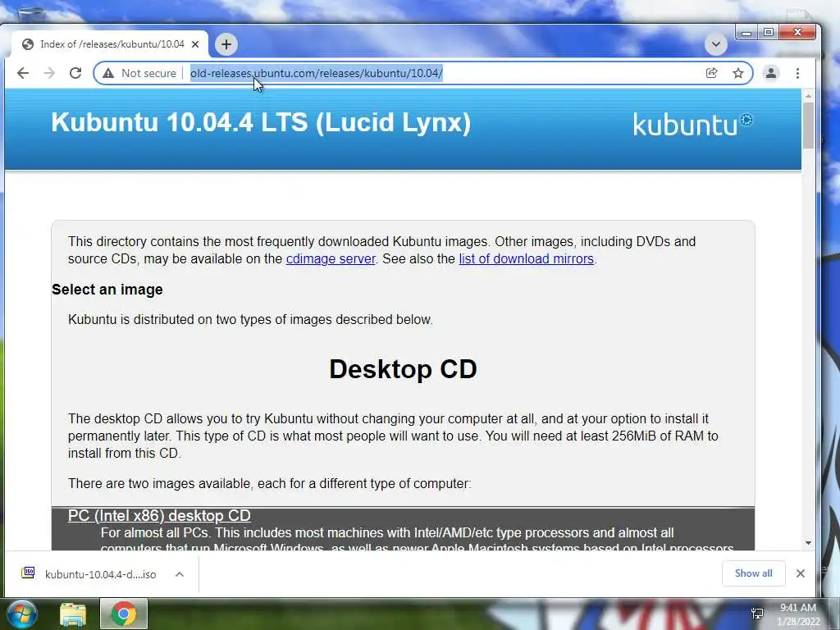Image resolution: width=840 pixels, height=630 pixels.
Task: Click the kubuntu logo in page header
Action: (692, 125)
